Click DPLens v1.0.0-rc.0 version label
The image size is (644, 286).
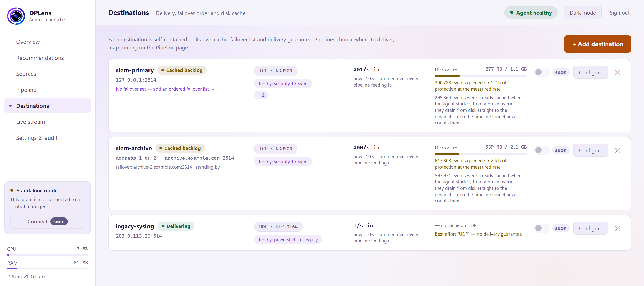(26, 277)
